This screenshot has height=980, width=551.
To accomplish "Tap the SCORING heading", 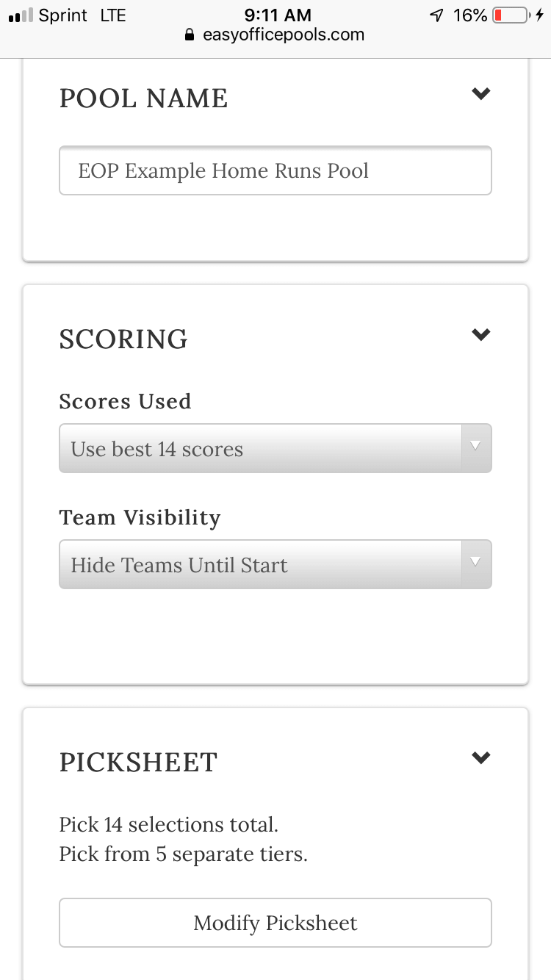I will 123,339.
